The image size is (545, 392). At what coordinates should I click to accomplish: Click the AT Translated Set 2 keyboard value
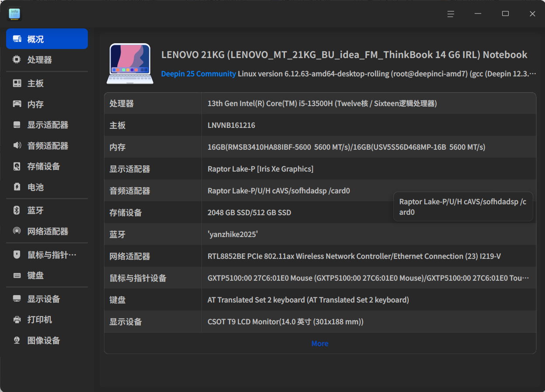point(308,300)
